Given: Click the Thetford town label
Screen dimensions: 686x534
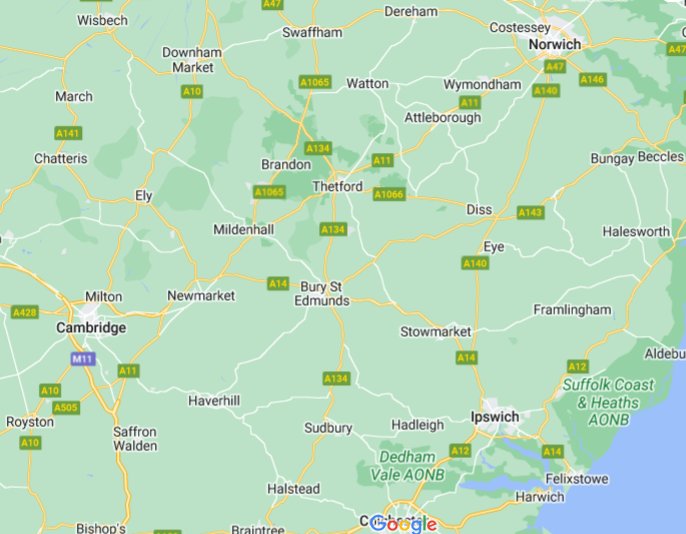Looking at the screenshot, I should click(337, 186).
